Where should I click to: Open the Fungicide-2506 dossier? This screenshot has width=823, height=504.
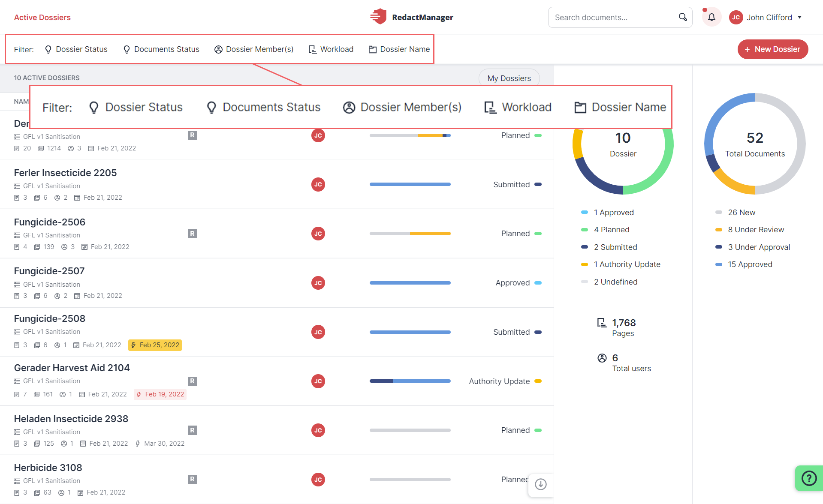coord(50,222)
